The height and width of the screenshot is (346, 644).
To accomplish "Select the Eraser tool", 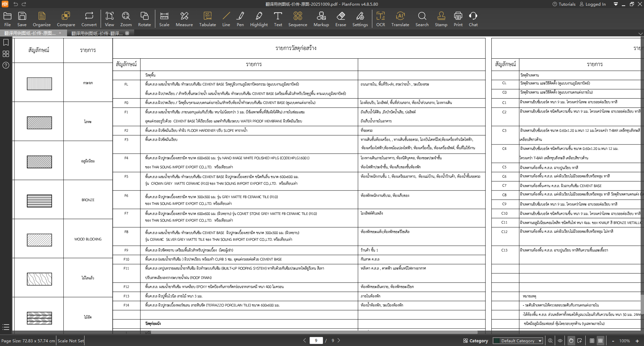I will pyautogui.click(x=340, y=19).
